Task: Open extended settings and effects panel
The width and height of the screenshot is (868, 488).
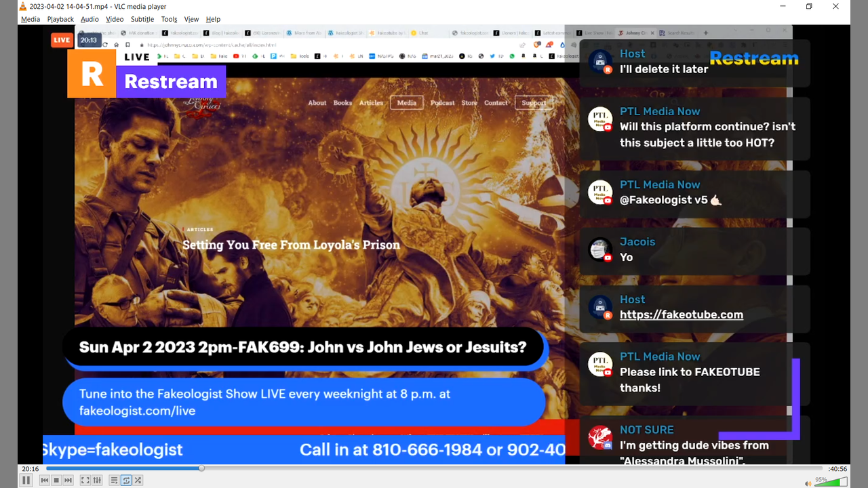Action: click(x=97, y=481)
